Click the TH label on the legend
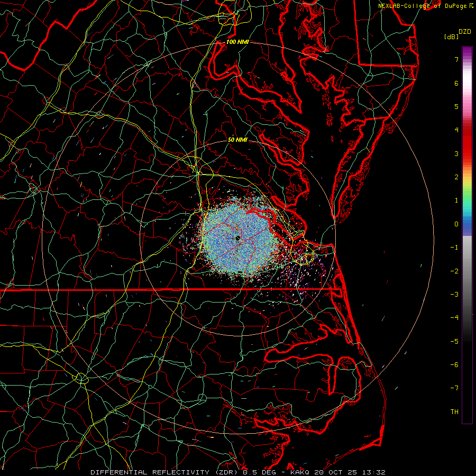 click(x=454, y=411)
